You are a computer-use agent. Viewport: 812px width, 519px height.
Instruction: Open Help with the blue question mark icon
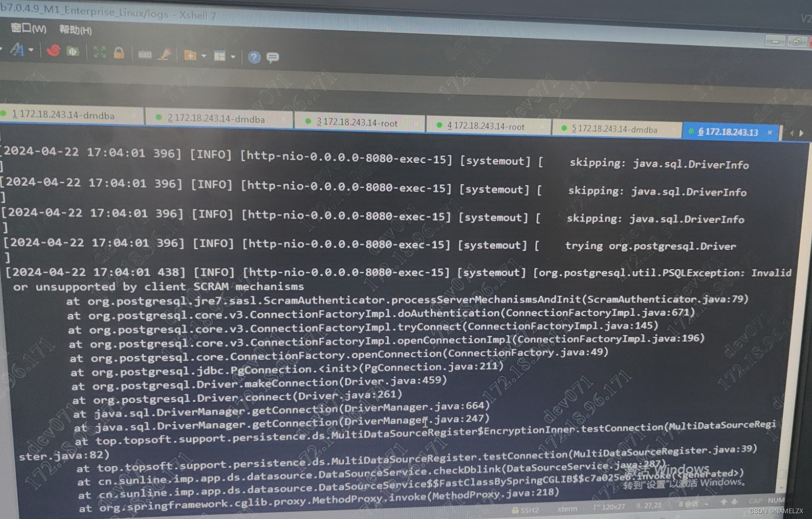[x=254, y=57]
